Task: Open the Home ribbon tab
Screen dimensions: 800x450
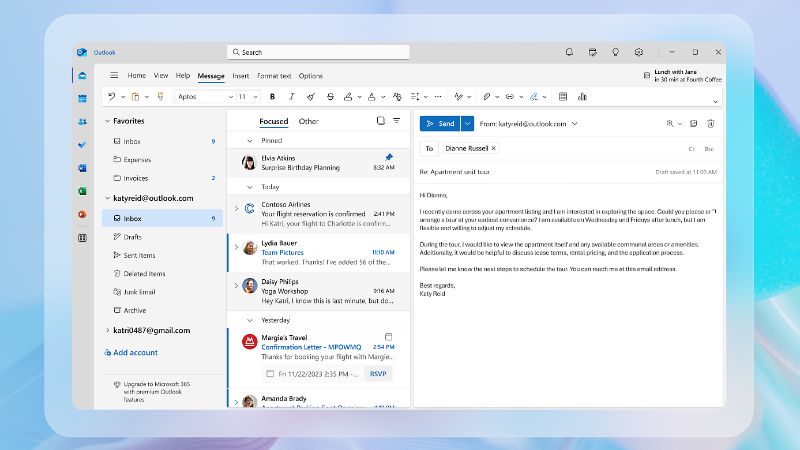Action: 136,76
